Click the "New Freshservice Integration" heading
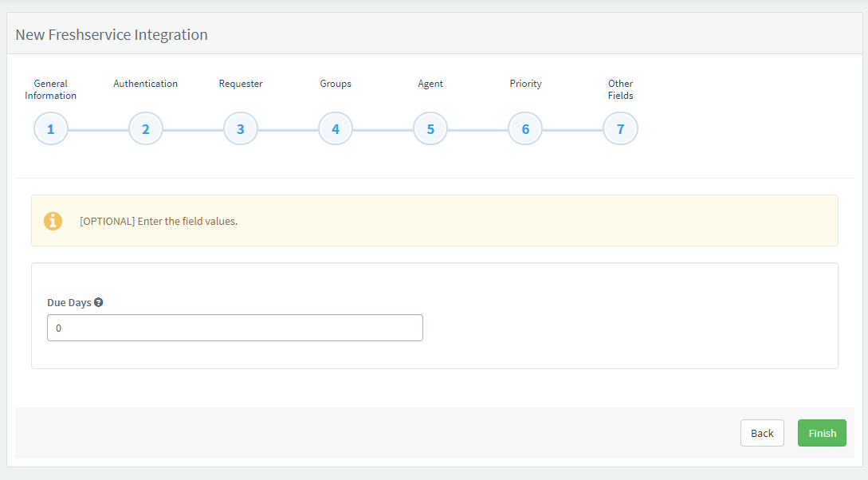The height and width of the screenshot is (480, 868). 112,34
